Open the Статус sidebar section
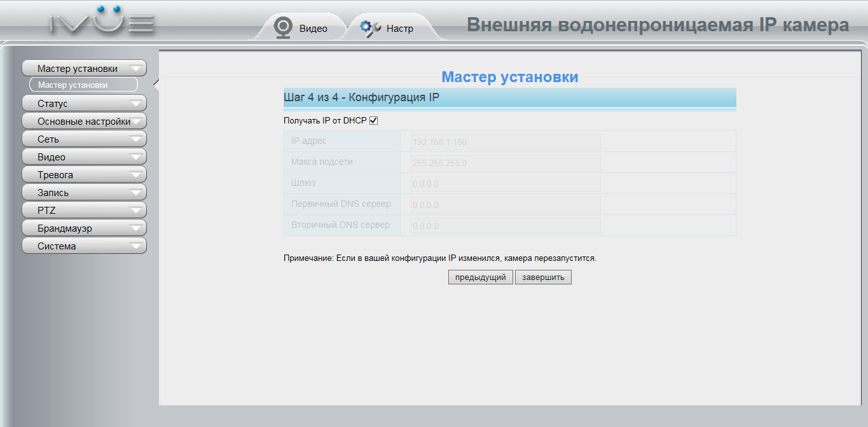 click(x=84, y=103)
